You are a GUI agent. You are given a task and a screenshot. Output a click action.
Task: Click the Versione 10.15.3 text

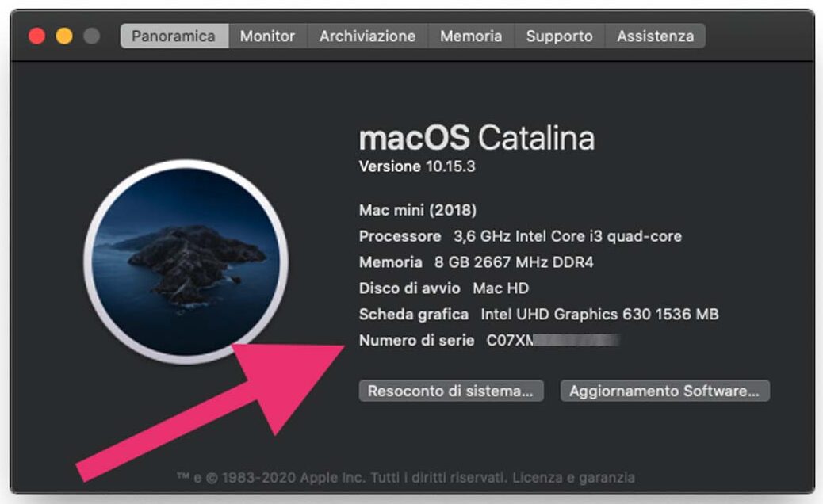417,167
